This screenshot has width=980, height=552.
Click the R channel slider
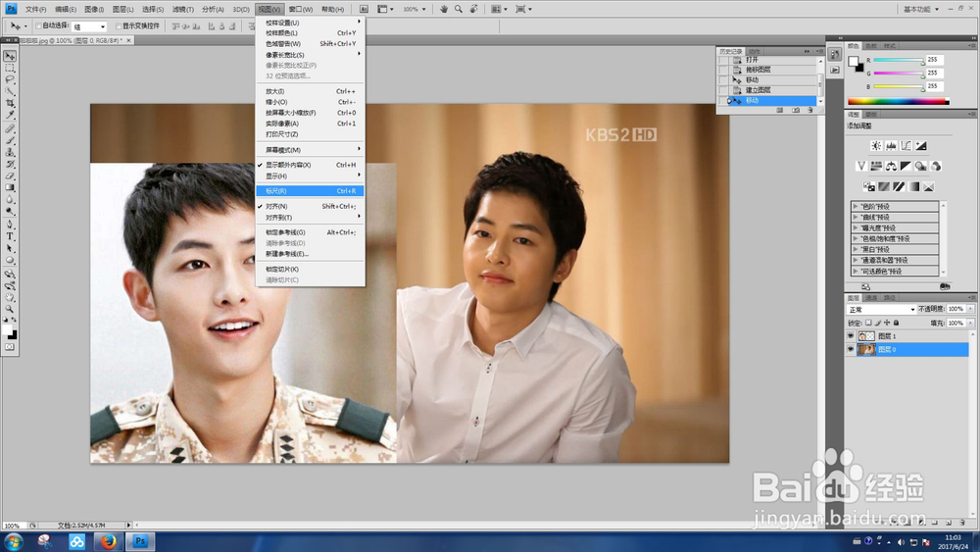click(x=898, y=60)
